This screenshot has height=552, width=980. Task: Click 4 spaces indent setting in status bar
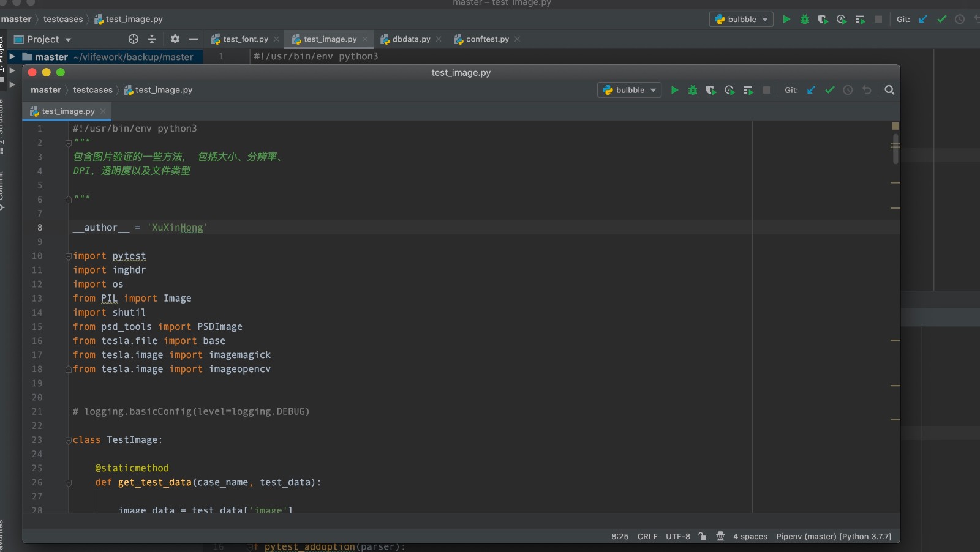pyautogui.click(x=750, y=537)
